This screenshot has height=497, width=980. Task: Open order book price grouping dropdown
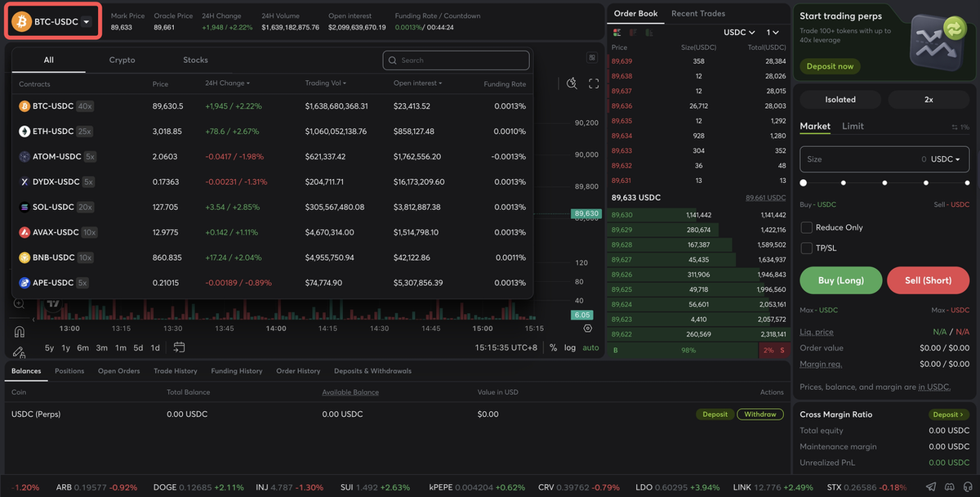(x=773, y=33)
